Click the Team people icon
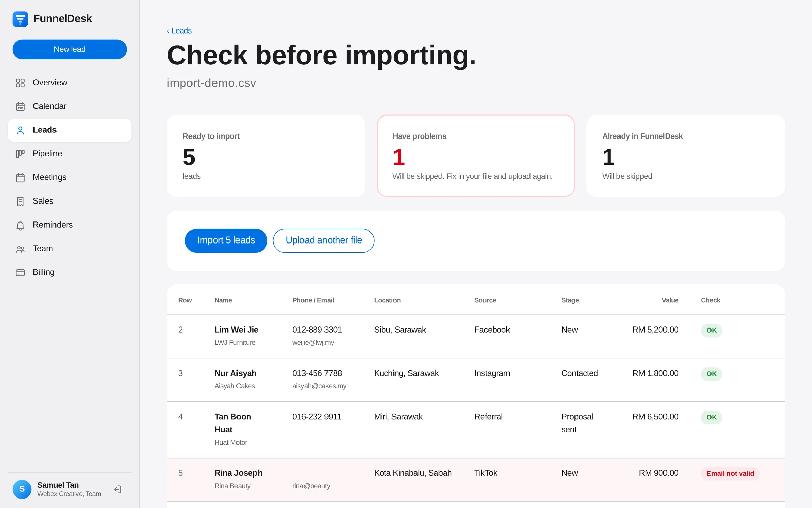 pos(20,249)
